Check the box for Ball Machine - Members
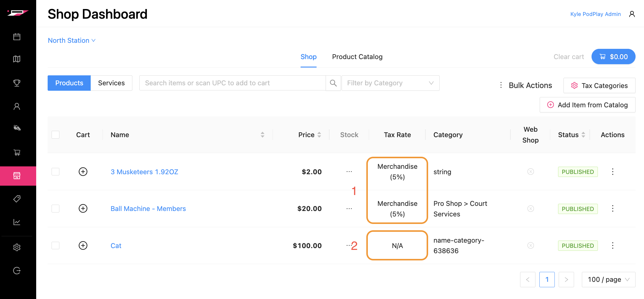The image size is (644, 299). pyautogui.click(x=55, y=209)
